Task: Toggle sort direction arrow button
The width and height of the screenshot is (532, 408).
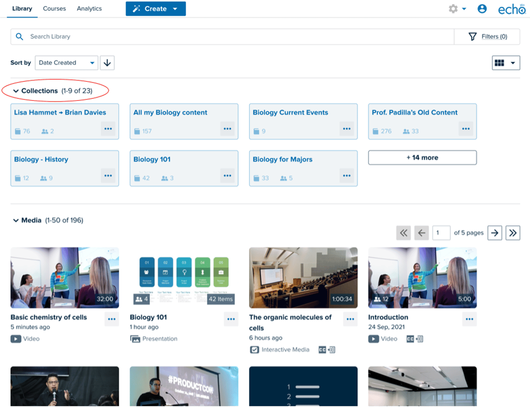Action: tap(107, 63)
